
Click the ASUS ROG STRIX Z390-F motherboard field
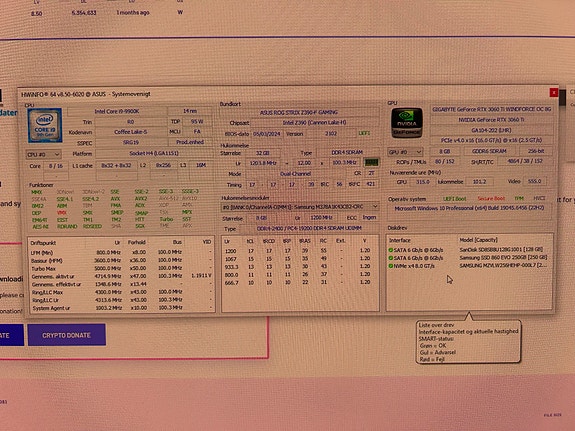click(x=299, y=113)
